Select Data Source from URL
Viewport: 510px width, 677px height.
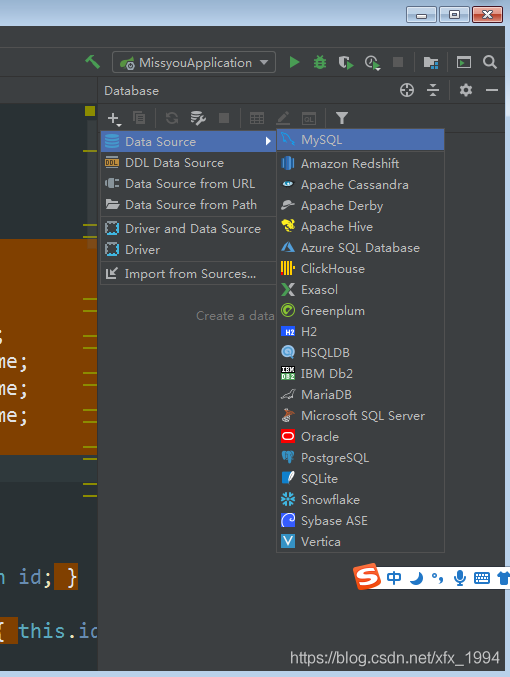pyautogui.click(x=189, y=183)
